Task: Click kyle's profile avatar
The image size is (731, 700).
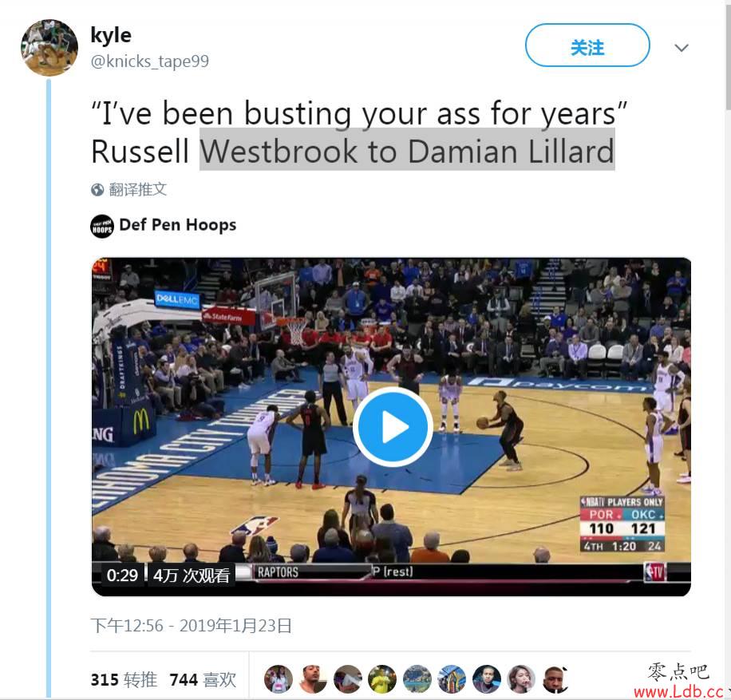Action: [49, 47]
